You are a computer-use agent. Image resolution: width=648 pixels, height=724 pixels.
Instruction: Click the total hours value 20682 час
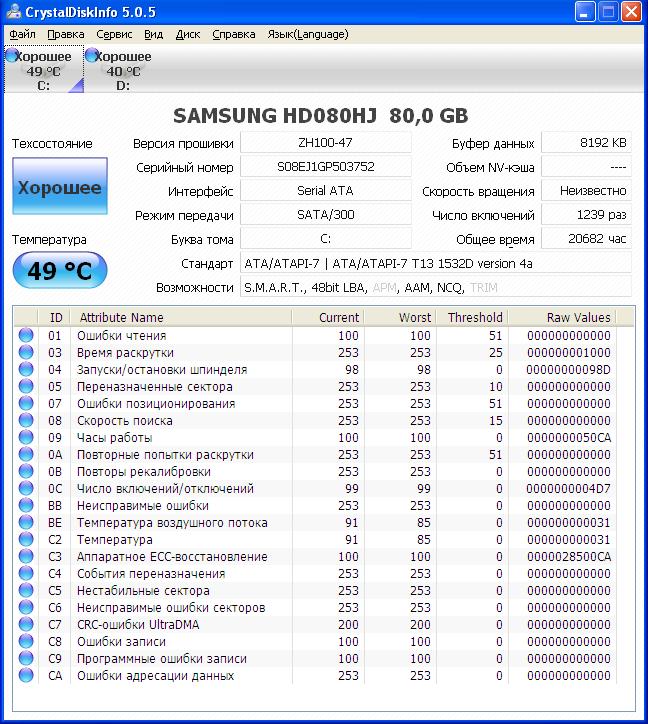click(586, 239)
